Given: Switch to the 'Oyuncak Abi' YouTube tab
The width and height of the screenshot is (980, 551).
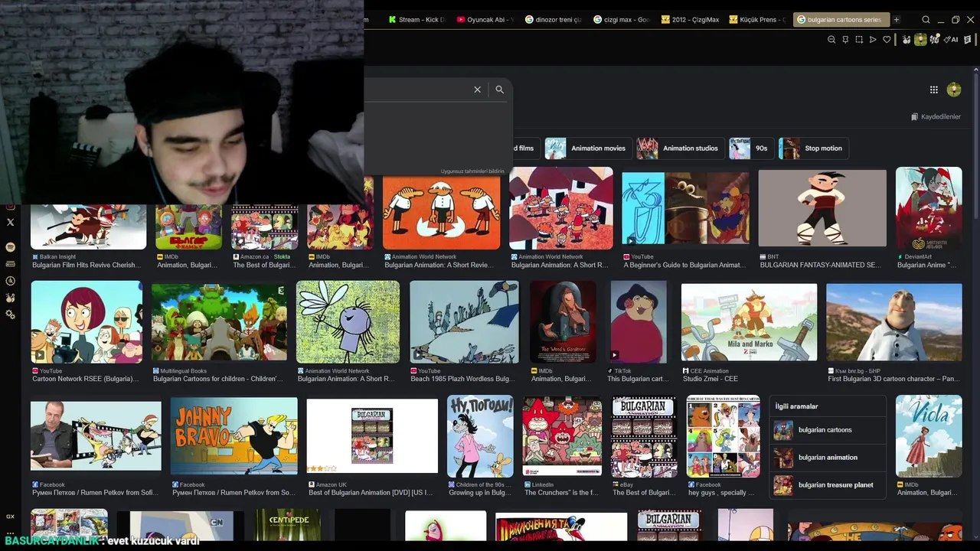Looking at the screenshot, I should [x=485, y=20].
